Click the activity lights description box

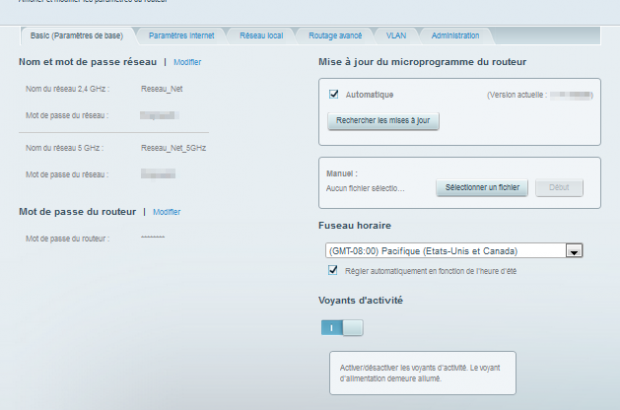pyautogui.click(x=423, y=372)
